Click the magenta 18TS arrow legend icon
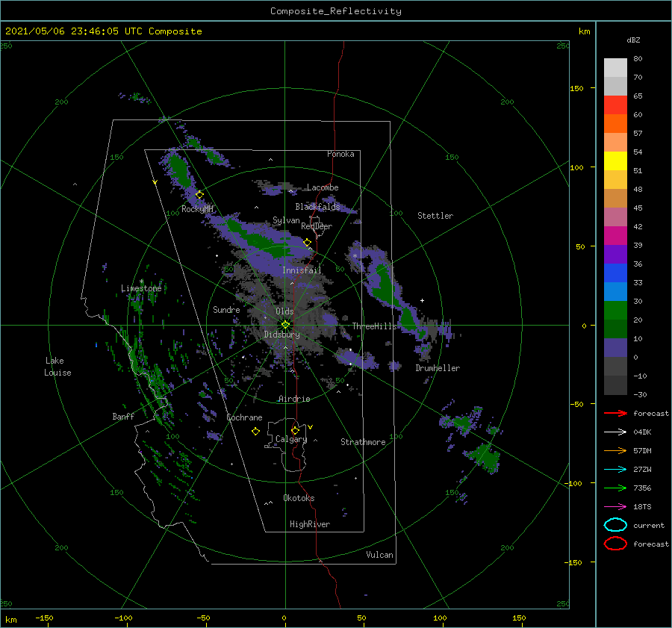This screenshot has width=672, height=628. pyautogui.click(x=615, y=507)
